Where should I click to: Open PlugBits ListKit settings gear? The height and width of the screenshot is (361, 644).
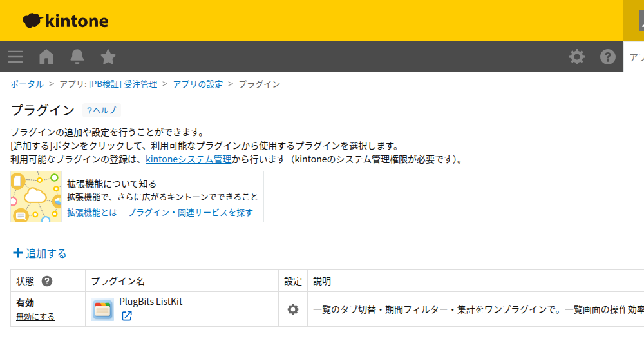[293, 309]
